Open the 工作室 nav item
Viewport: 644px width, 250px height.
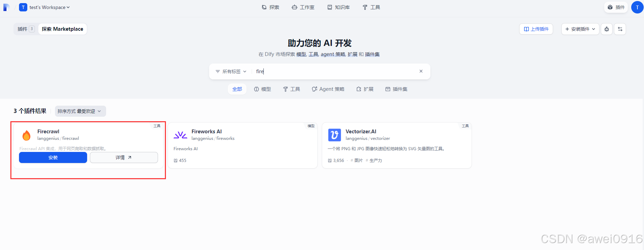(x=303, y=7)
